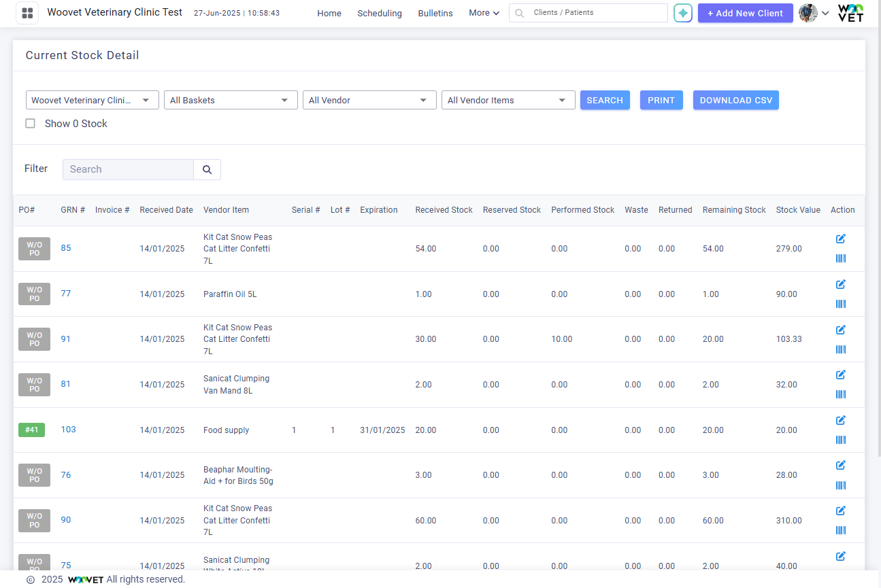
Task: Click the sparkle AI assistant icon
Action: click(682, 13)
